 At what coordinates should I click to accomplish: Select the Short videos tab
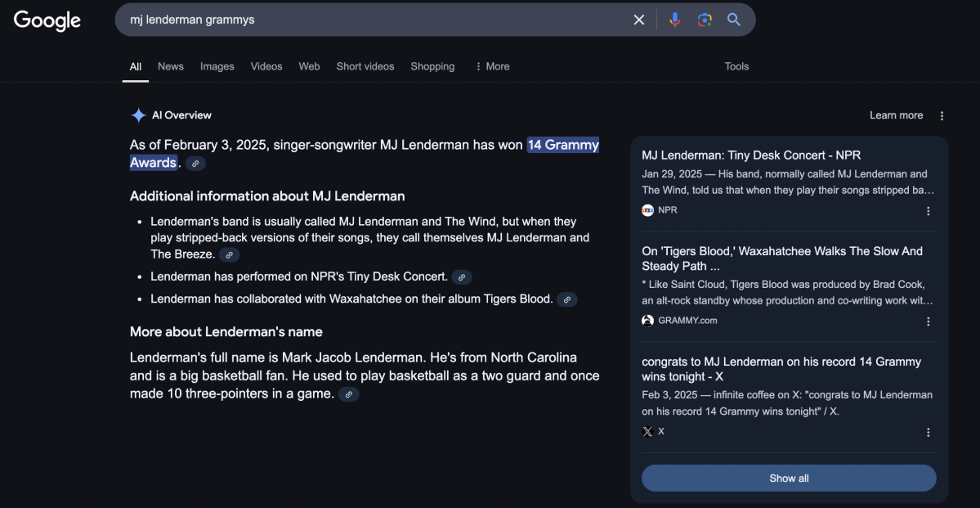coord(365,66)
